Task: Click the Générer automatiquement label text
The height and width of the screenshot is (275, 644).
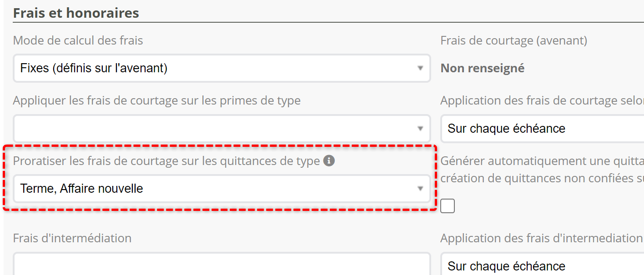Action: click(x=541, y=161)
